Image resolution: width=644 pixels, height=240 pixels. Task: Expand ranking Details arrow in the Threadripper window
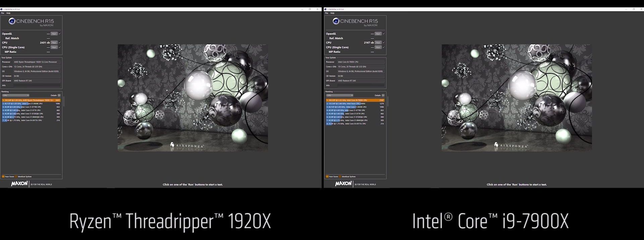(59, 95)
